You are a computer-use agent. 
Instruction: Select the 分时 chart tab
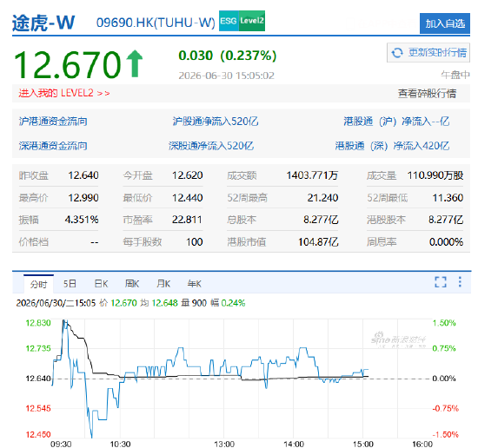[39, 284]
